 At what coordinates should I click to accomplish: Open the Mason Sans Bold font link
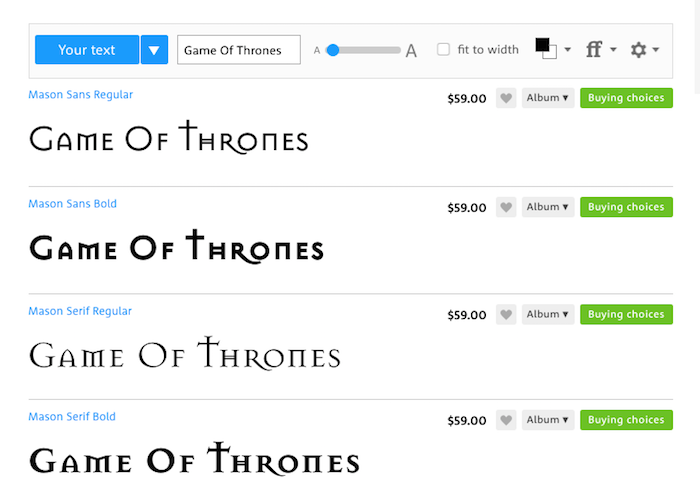[73, 204]
